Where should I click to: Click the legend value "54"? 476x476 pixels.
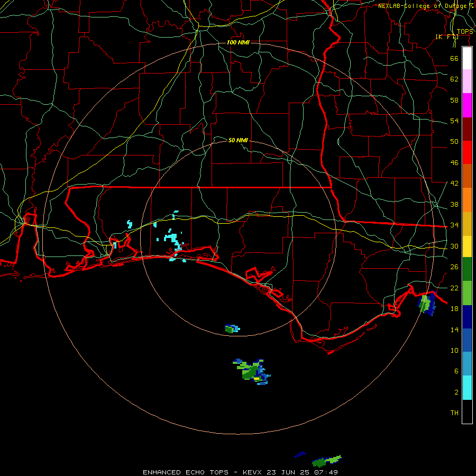tap(454, 121)
